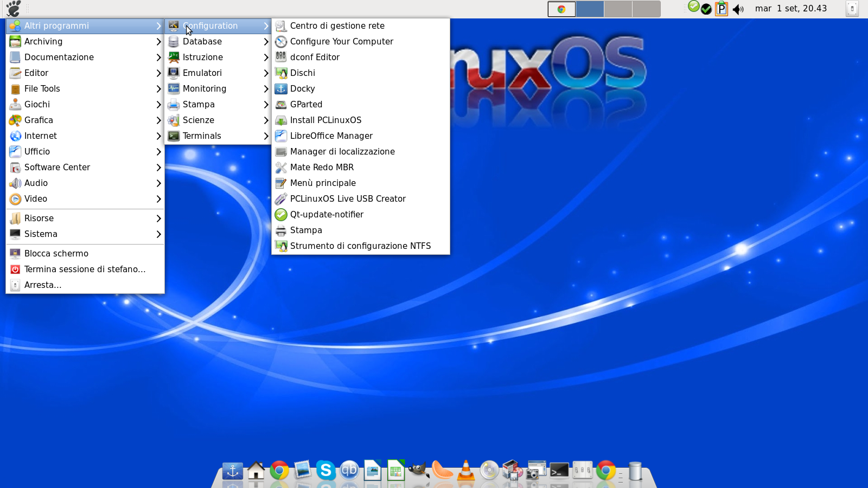Launch PCLinuxOS Live USB Creator

(361, 199)
